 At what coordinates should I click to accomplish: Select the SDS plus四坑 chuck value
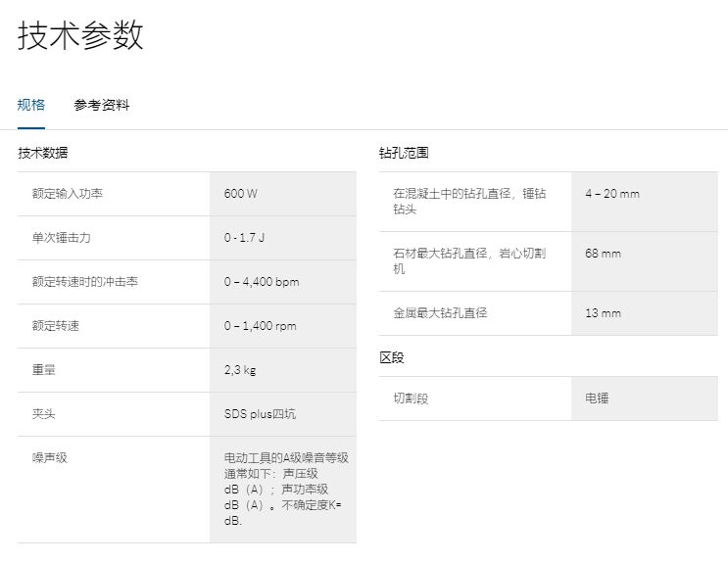260,414
